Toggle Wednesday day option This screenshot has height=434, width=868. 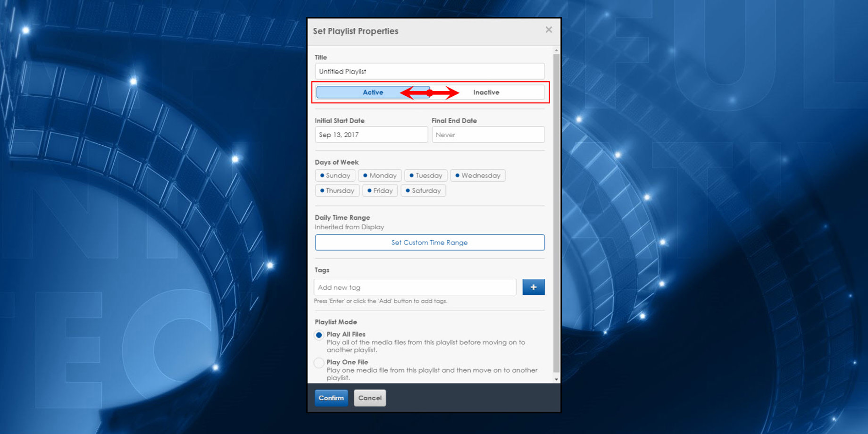(477, 175)
